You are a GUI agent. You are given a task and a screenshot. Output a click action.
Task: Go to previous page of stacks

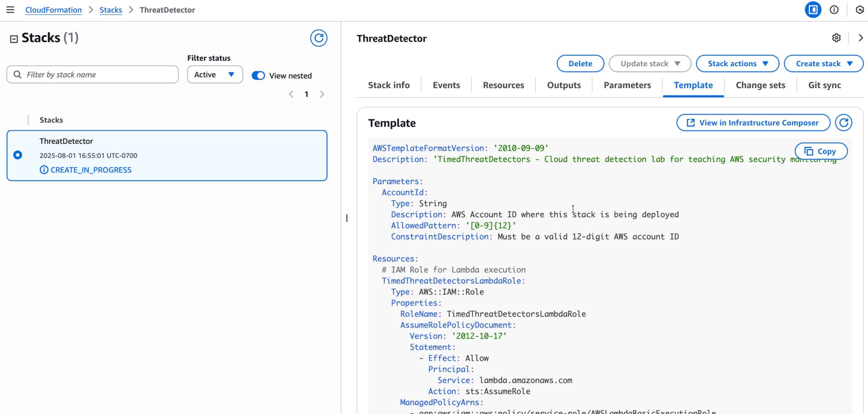[x=291, y=94]
